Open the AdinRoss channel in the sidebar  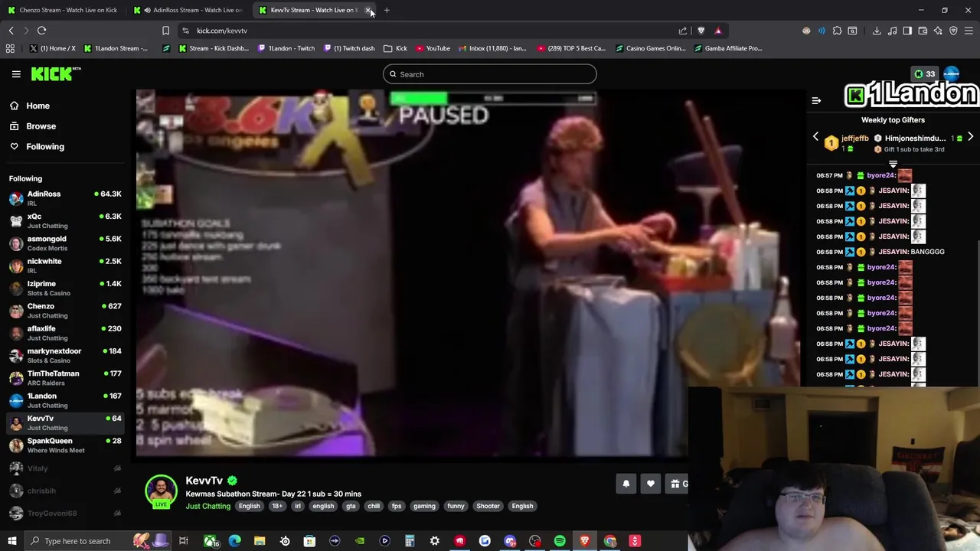[65, 198]
